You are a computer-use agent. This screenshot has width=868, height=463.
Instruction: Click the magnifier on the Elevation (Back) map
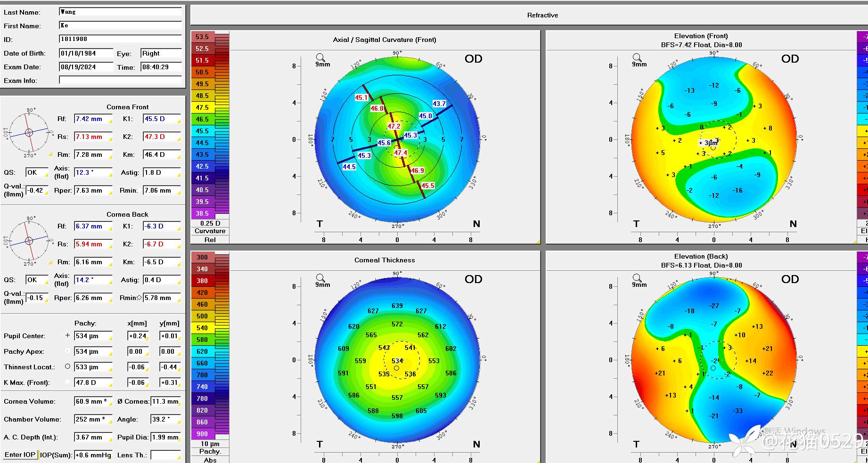[637, 278]
